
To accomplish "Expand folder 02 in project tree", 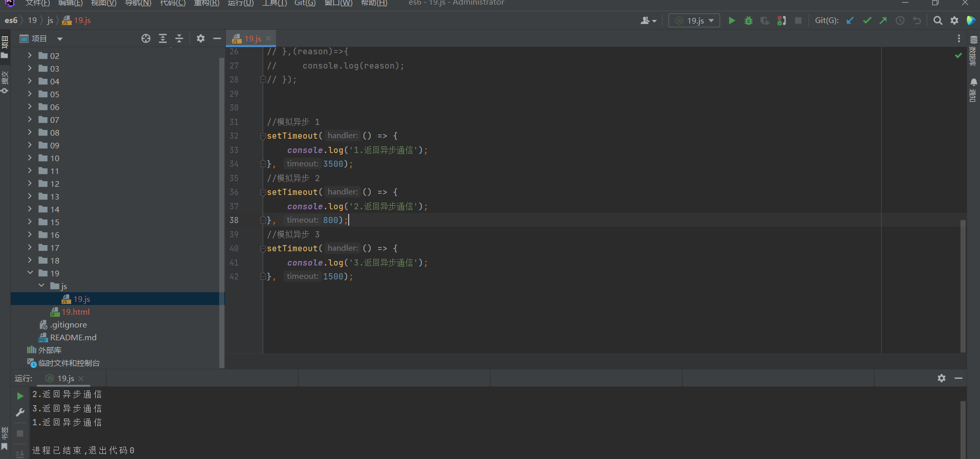I will coord(30,55).
